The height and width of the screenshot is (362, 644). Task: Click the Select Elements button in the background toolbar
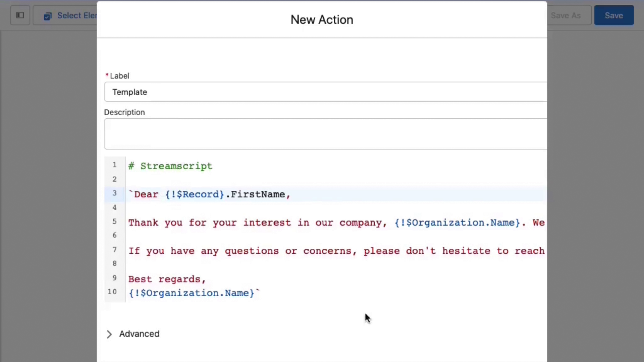coord(65,15)
